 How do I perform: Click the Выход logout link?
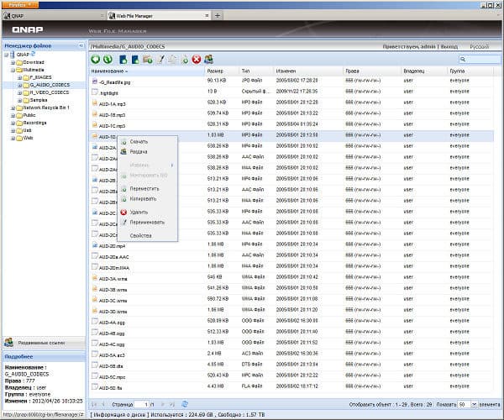click(449, 46)
